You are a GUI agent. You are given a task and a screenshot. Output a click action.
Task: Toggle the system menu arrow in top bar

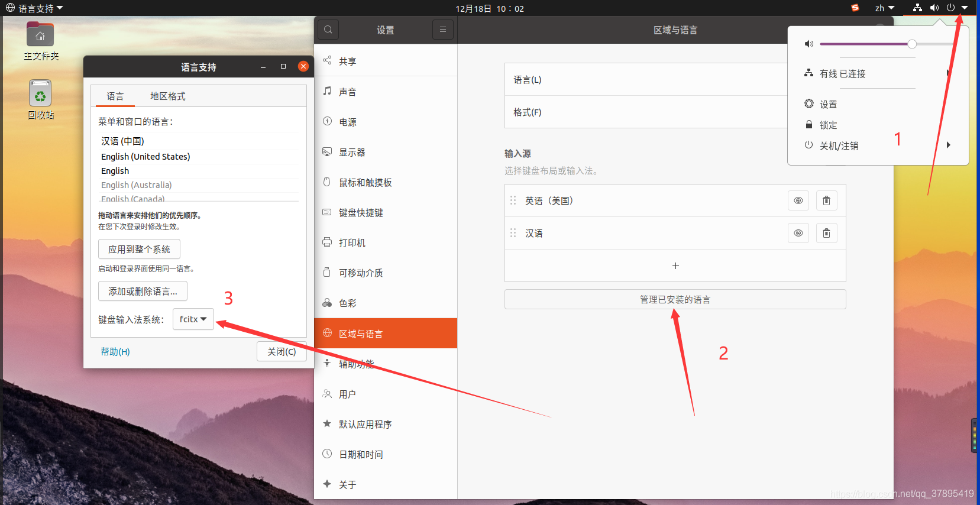coord(965,8)
